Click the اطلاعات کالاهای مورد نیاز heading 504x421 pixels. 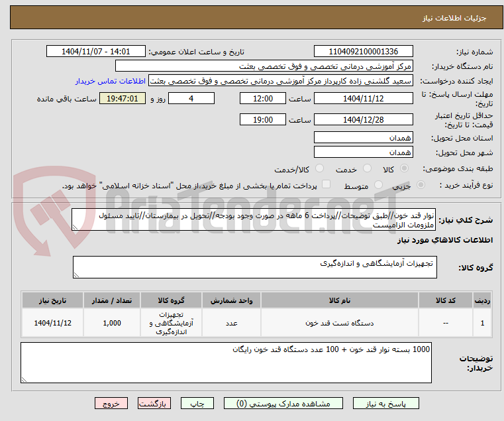coord(445,240)
